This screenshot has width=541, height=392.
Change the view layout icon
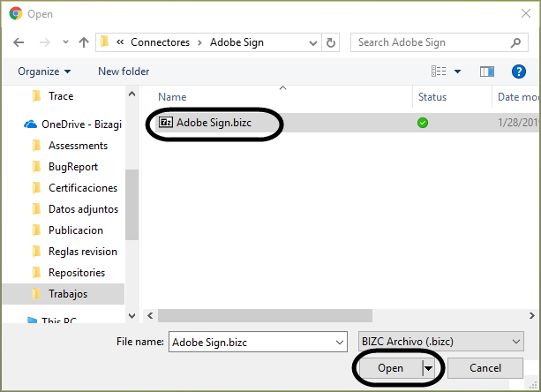tap(439, 72)
